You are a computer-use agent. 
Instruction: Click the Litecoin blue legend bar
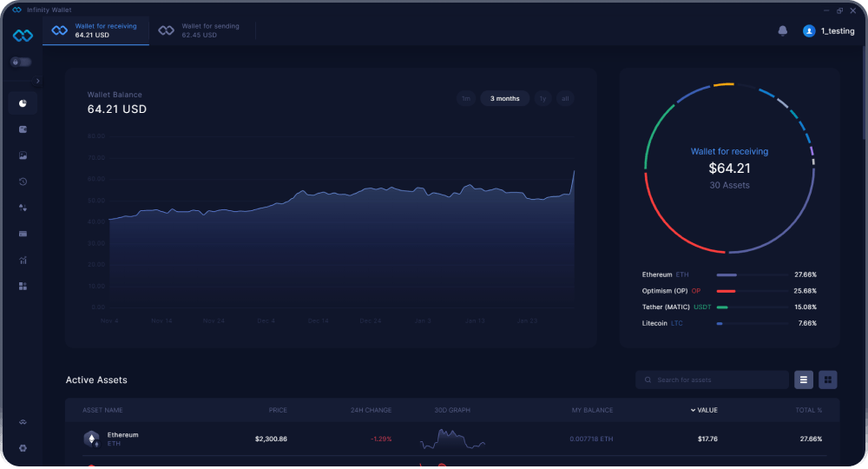coord(752,323)
